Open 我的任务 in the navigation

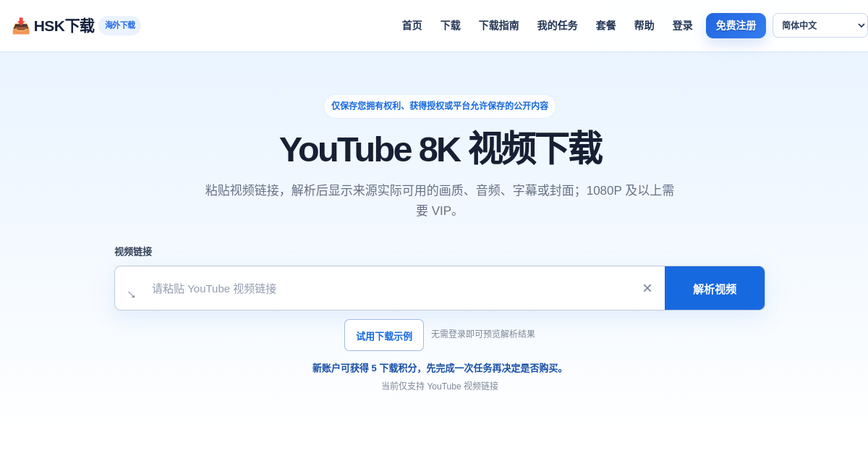558,26
